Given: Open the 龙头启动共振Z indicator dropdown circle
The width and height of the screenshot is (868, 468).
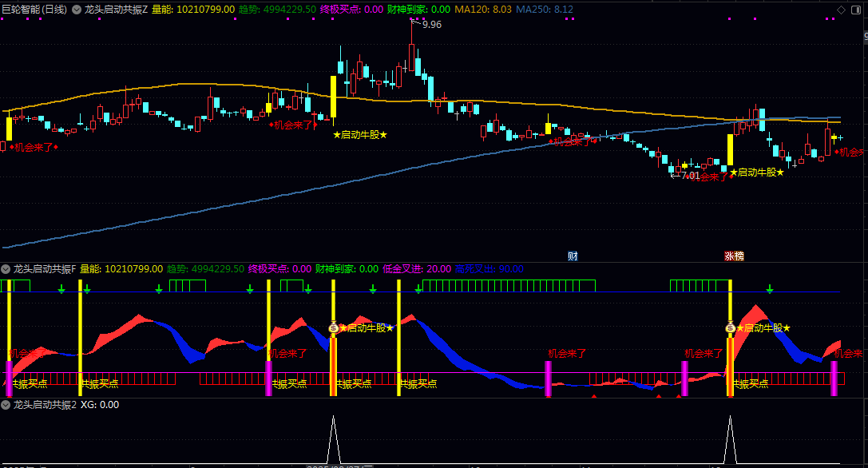Looking at the screenshot, I should coord(76,10).
